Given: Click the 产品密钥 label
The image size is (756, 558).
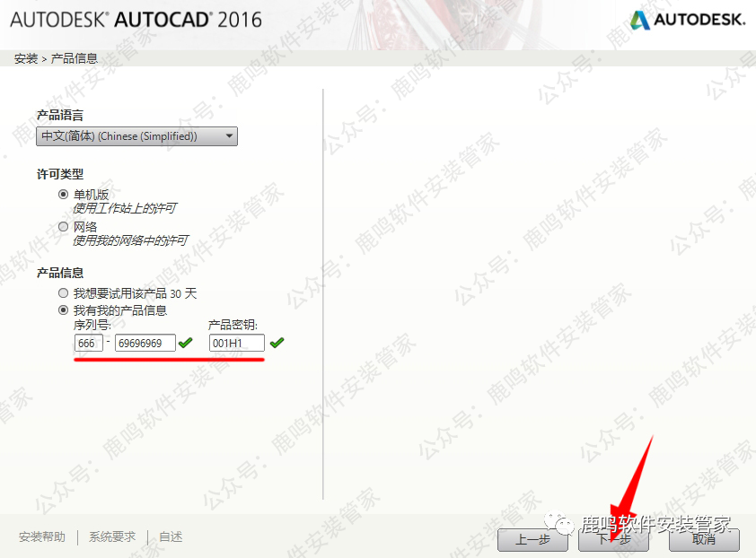Looking at the screenshot, I should pos(233,325).
